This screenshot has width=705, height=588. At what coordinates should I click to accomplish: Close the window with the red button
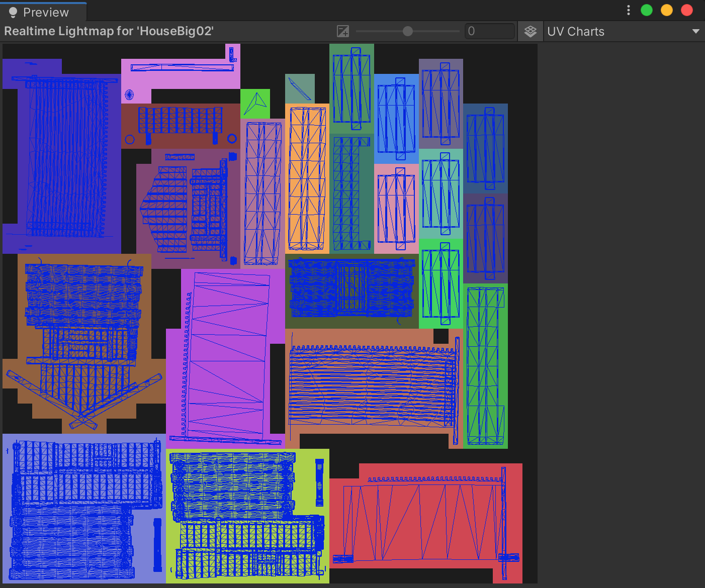tap(687, 11)
